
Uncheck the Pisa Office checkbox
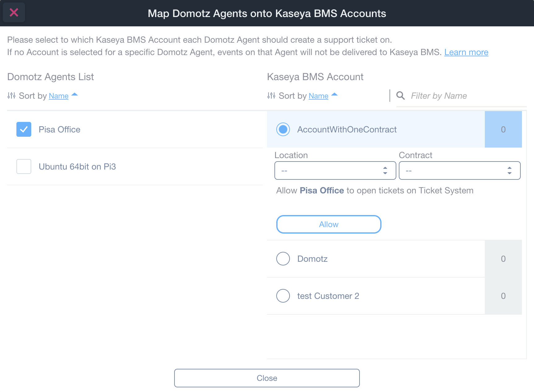(x=24, y=129)
